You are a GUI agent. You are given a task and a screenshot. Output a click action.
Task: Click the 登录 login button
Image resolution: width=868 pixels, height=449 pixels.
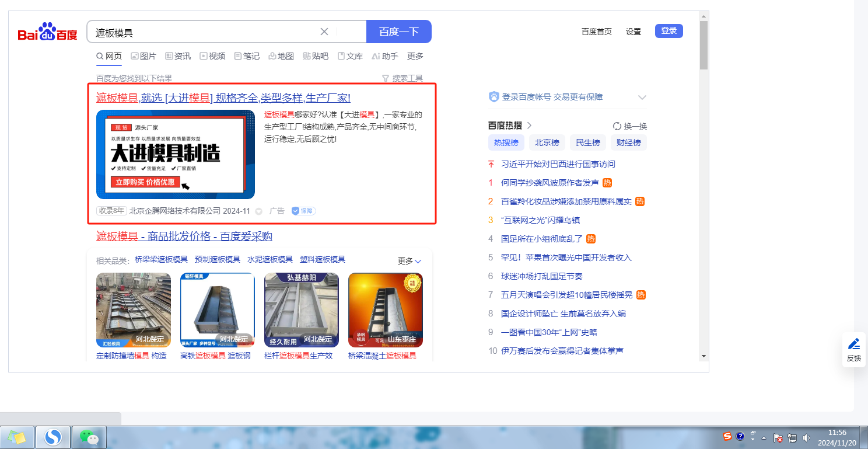(669, 31)
